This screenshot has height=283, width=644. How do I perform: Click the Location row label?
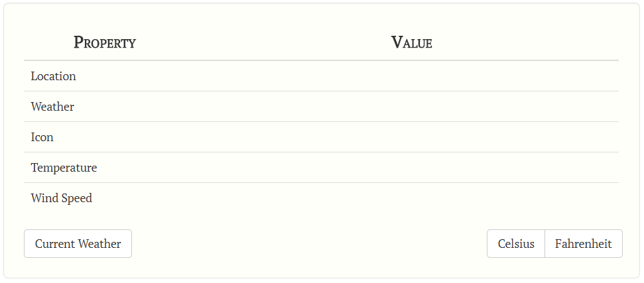point(54,76)
